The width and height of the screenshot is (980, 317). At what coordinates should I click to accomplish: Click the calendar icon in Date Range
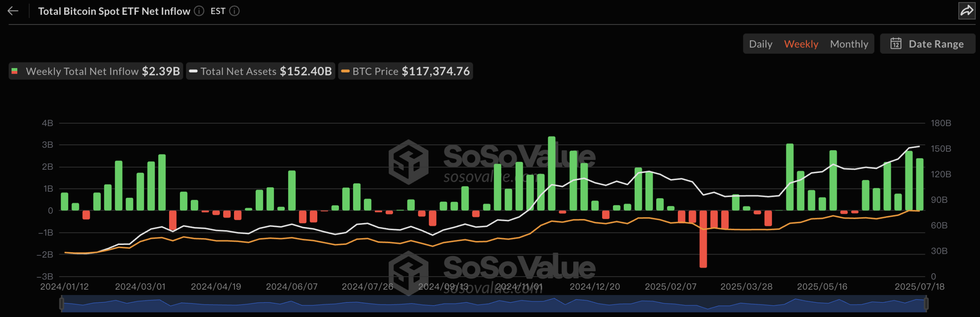[x=896, y=43]
